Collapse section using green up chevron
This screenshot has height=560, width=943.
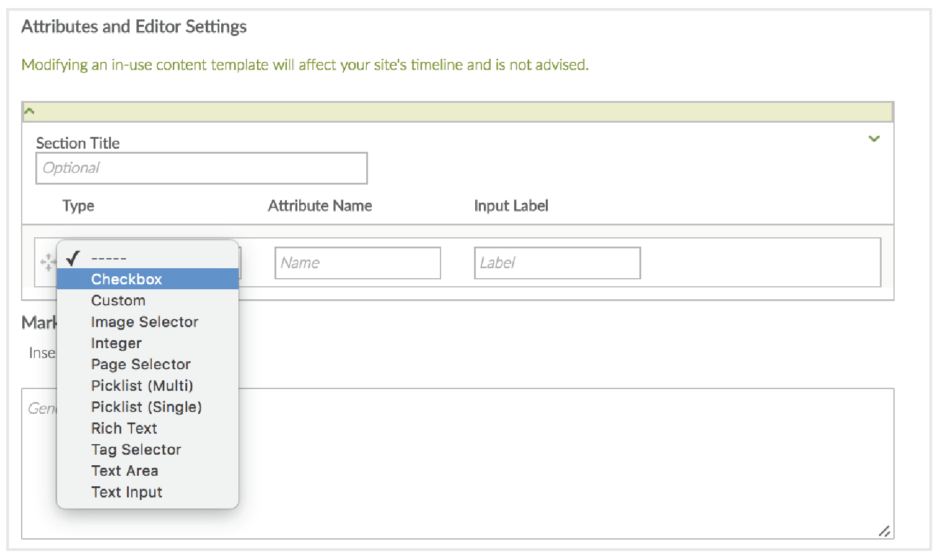point(29,112)
